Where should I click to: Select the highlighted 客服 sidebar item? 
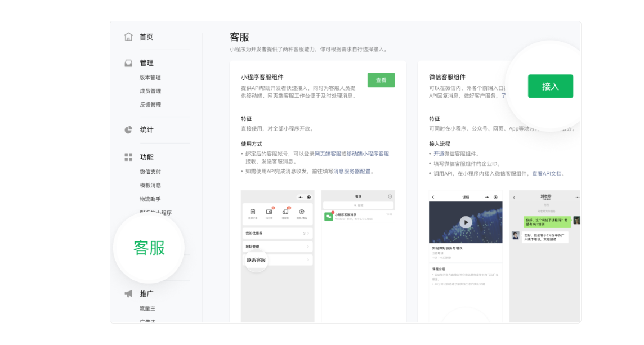click(x=149, y=248)
